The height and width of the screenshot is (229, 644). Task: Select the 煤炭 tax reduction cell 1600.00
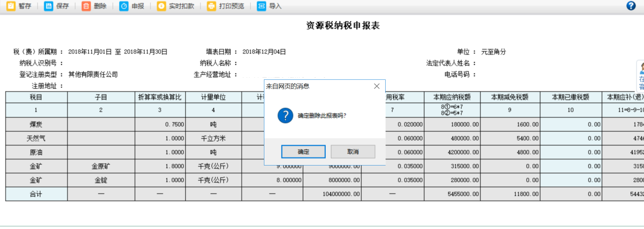click(x=509, y=124)
